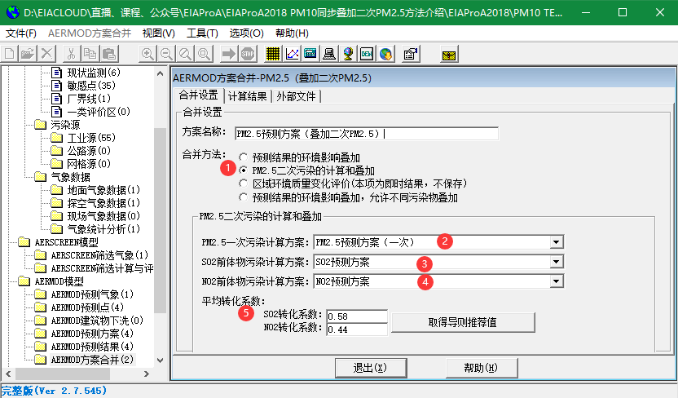Click the 退出(X) button
This screenshot has height=398, width=678.
click(370, 368)
